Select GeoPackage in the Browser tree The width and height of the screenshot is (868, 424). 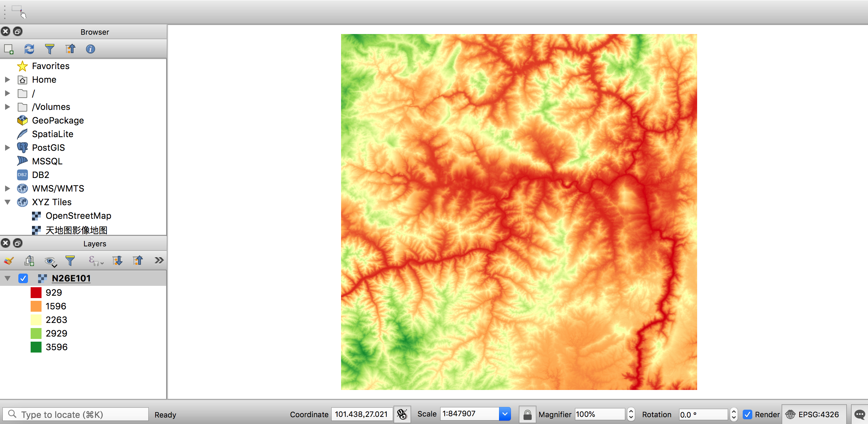58,120
